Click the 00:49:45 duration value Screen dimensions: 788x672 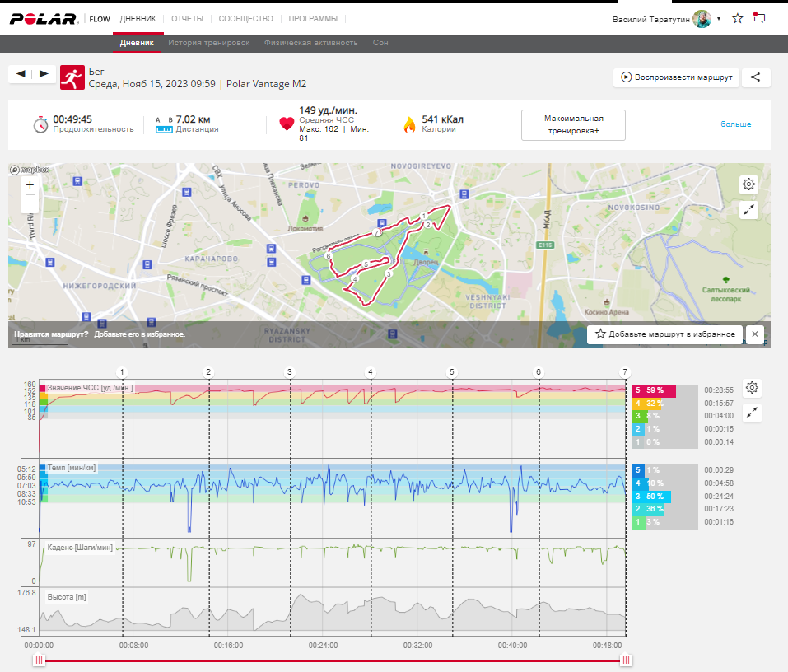pos(72,119)
